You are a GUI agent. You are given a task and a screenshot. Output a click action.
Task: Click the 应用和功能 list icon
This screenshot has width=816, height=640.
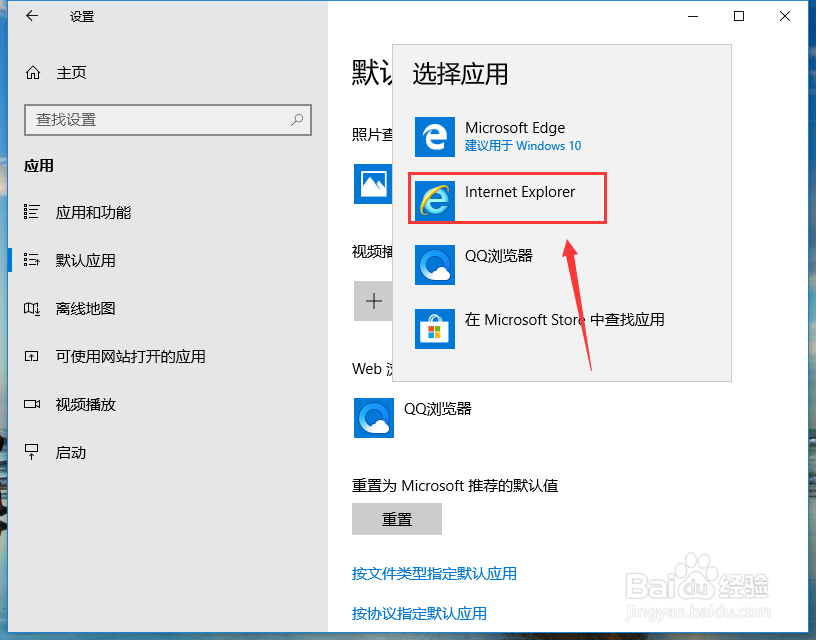[31, 212]
